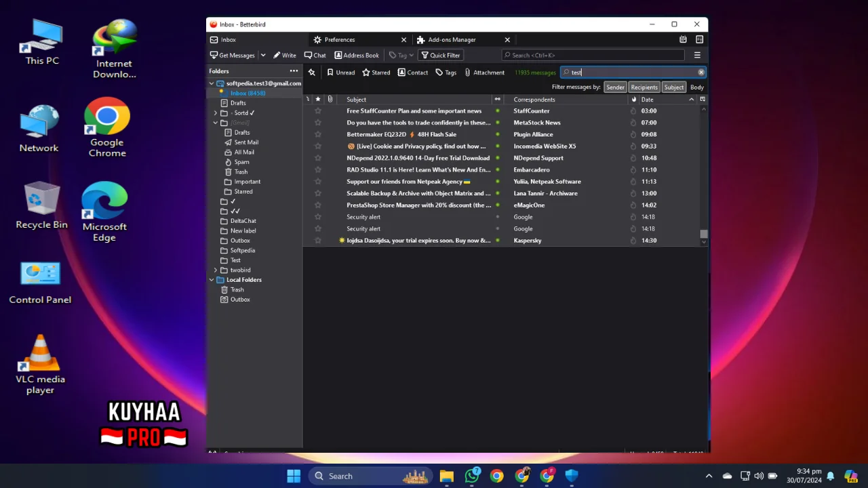The width and height of the screenshot is (868, 488).
Task: Open File Explorer from the taskbar
Action: click(x=446, y=476)
